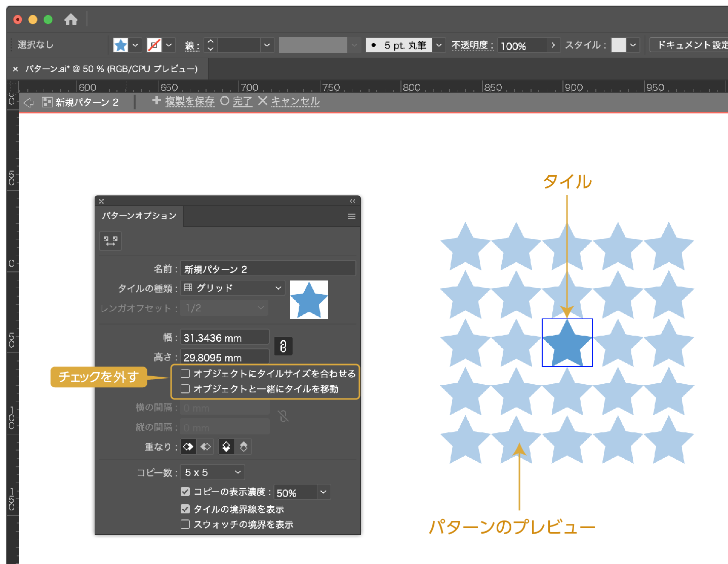Expand the stroke color dropdown arrow
Image resolution: width=728 pixels, height=564 pixels.
pos(169,45)
